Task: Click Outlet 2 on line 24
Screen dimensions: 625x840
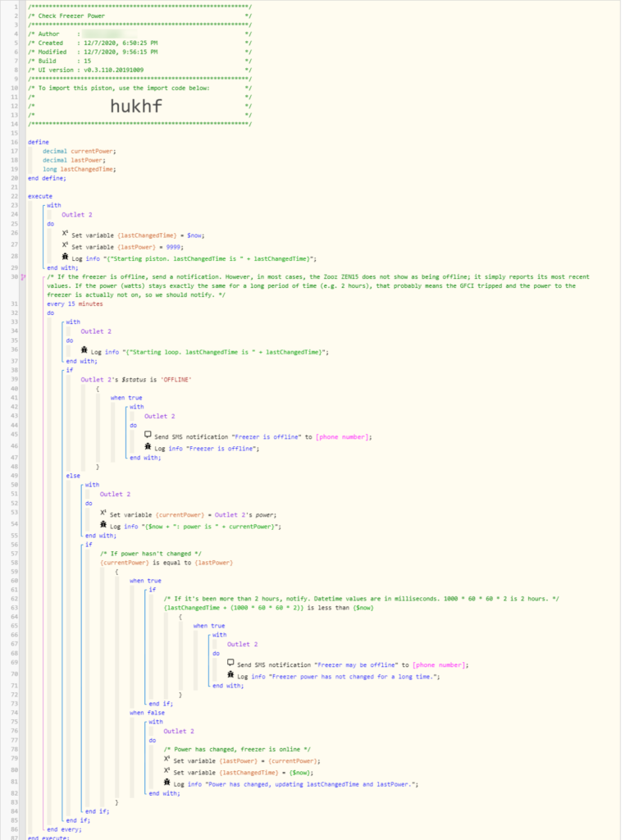Action: (76, 215)
